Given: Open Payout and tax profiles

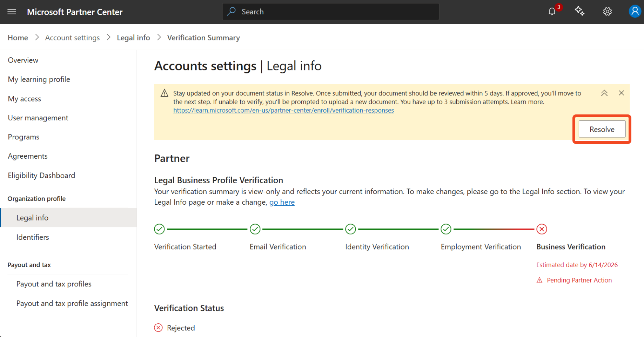Looking at the screenshot, I should point(54,284).
